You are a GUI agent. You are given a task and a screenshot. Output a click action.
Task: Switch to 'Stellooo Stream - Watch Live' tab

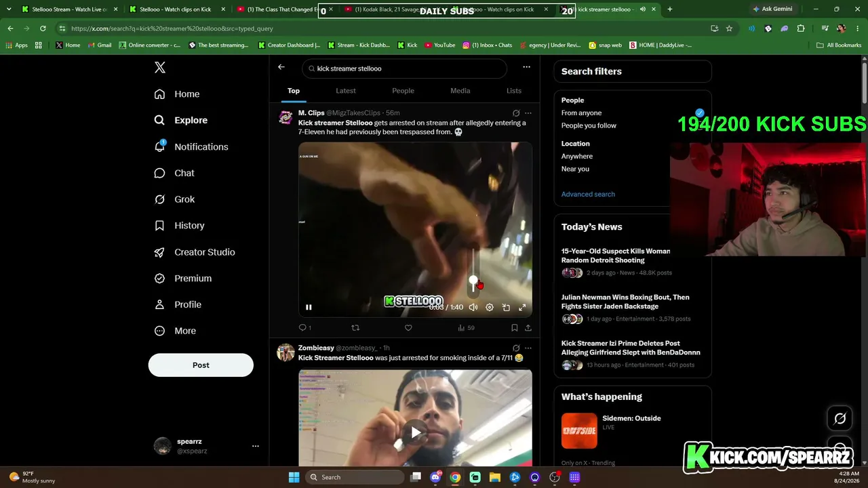click(71, 9)
